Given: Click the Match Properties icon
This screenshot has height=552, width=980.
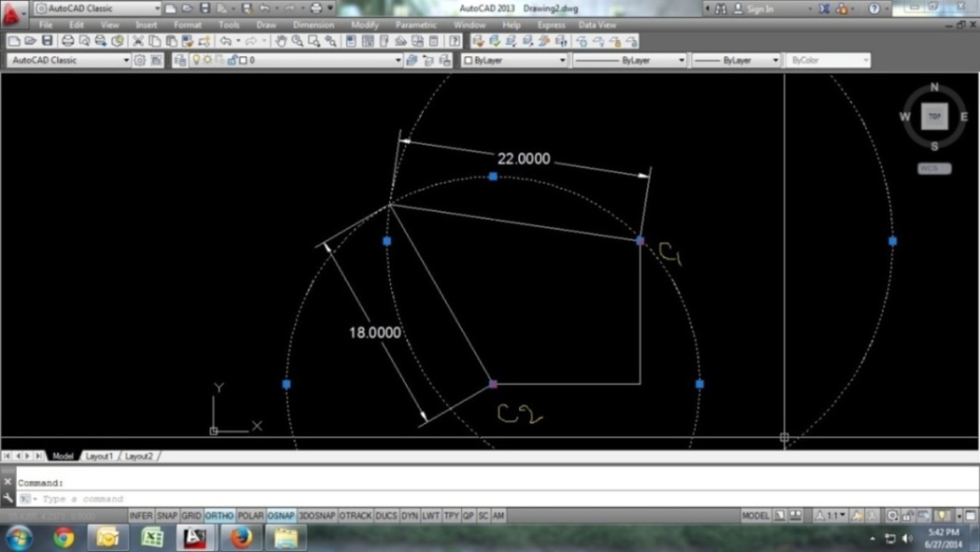Looking at the screenshot, I should click(188, 41).
